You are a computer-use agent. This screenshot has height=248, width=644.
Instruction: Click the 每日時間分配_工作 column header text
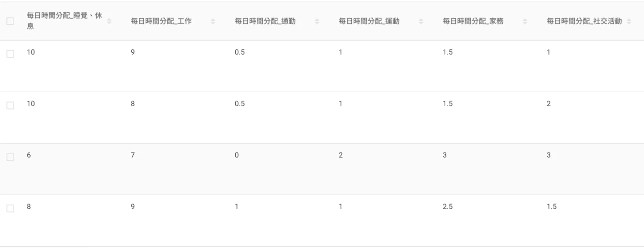click(x=161, y=21)
